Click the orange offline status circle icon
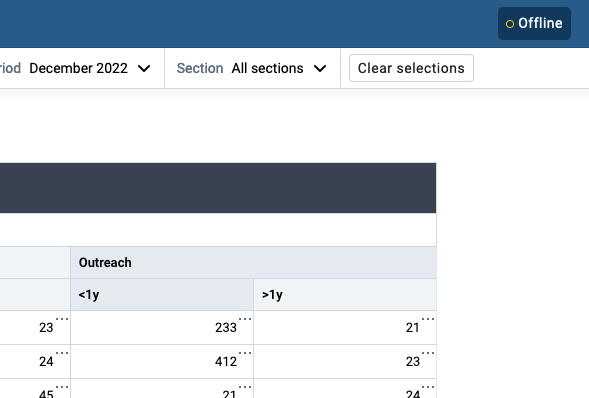 [510, 24]
